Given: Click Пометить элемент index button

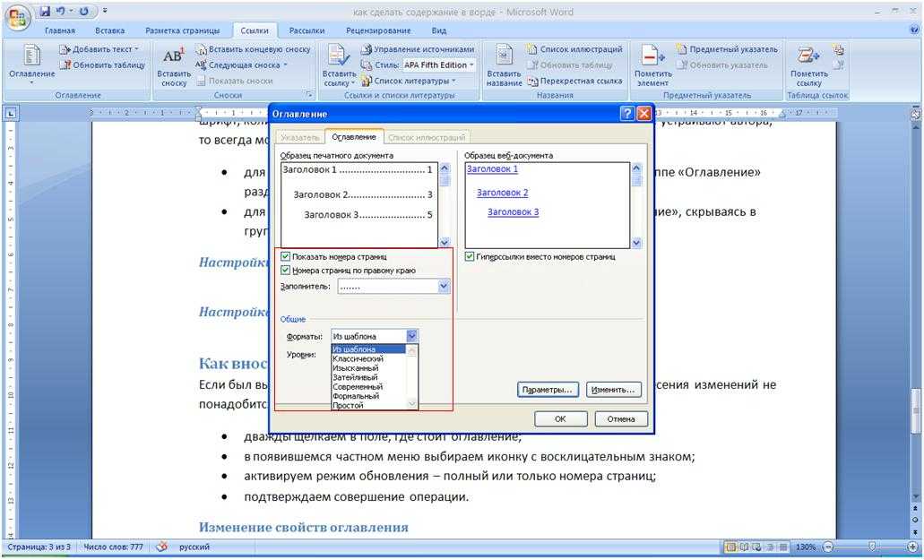Looking at the screenshot, I should tap(653, 66).
